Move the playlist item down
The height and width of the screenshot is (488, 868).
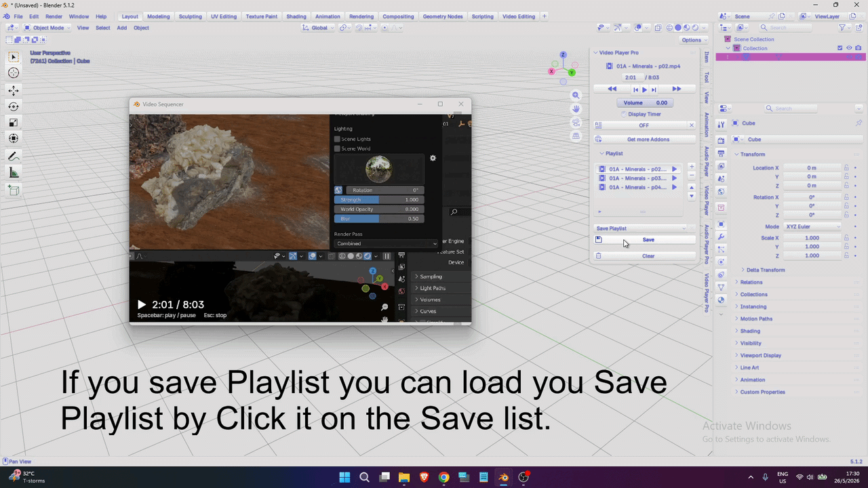click(692, 196)
